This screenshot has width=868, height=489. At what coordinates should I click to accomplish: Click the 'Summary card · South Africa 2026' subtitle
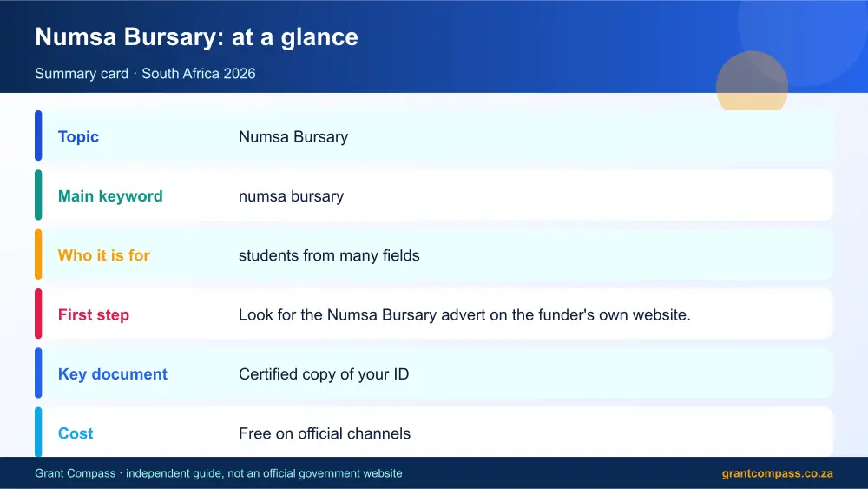pos(145,74)
